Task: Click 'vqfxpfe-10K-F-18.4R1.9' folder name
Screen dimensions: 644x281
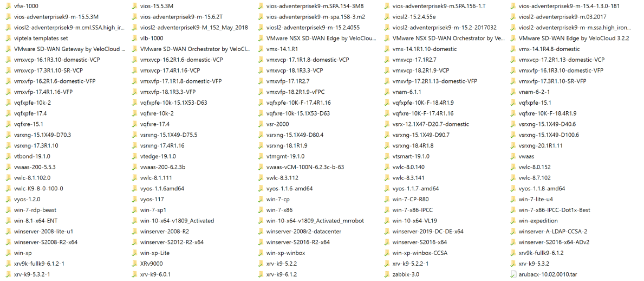Action: click(x=422, y=103)
